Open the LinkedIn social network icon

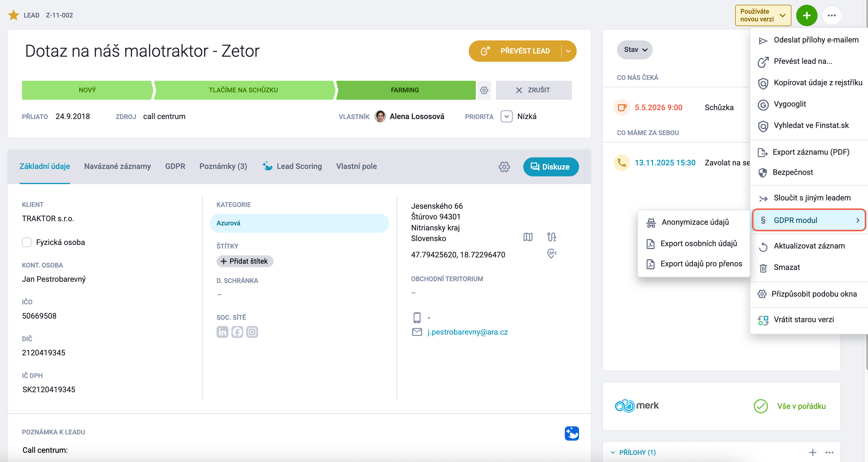pyautogui.click(x=222, y=332)
